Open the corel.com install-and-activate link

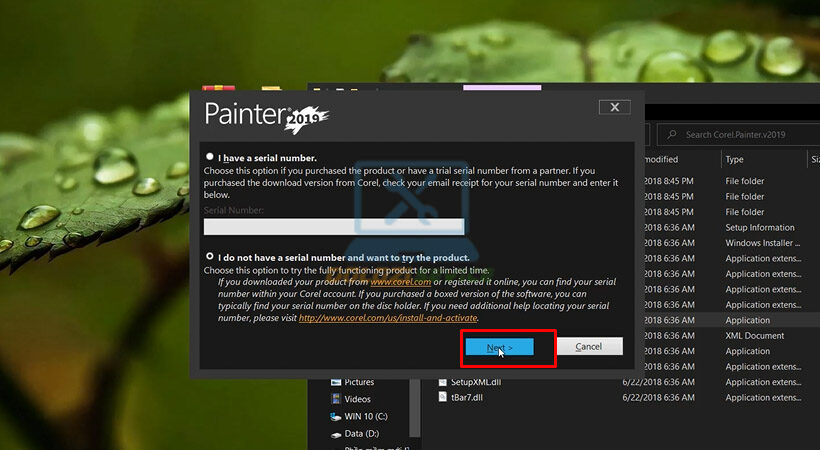(388, 318)
